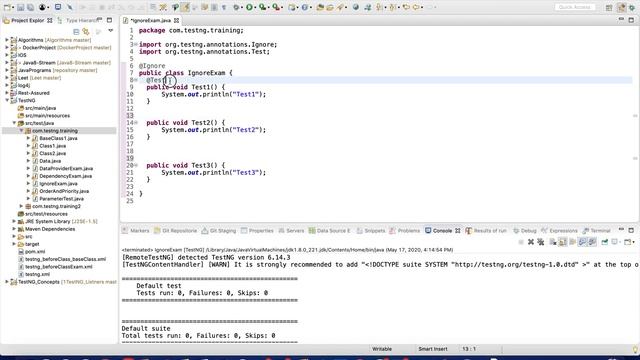Click Clear Console icon
The width and height of the screenshot is (640, 360).
pyautogui.click(x=553, y=242)
